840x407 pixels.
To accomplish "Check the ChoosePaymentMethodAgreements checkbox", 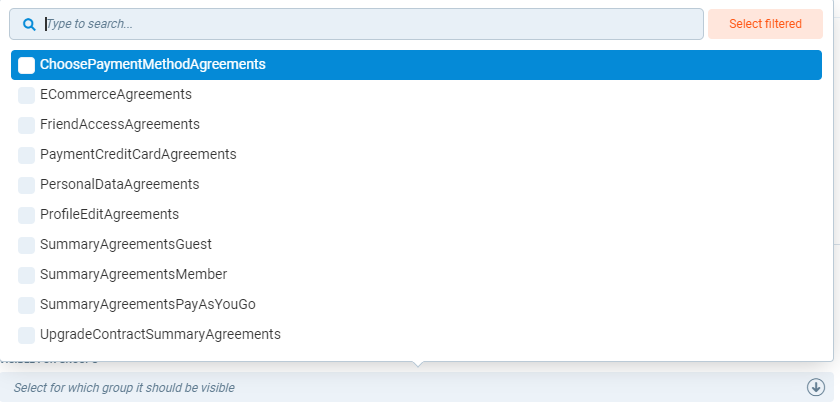I will [x=27, y=65].
